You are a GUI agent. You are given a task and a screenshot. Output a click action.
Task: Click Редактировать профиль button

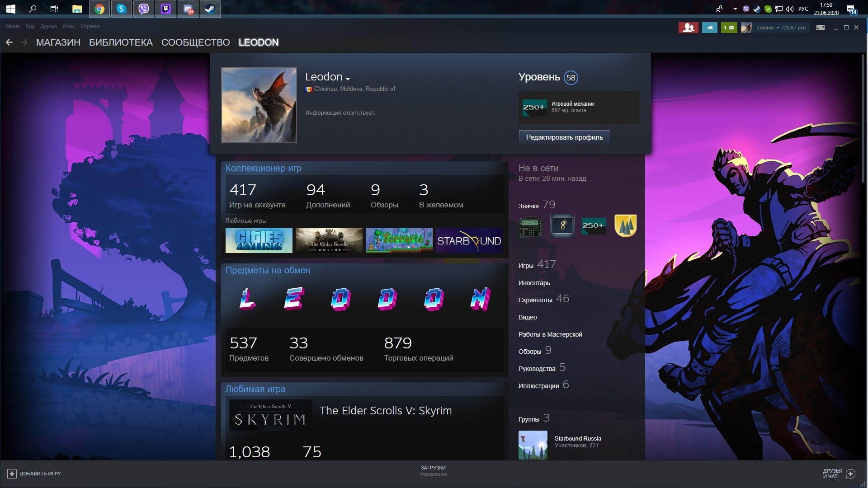pos(564,137)
